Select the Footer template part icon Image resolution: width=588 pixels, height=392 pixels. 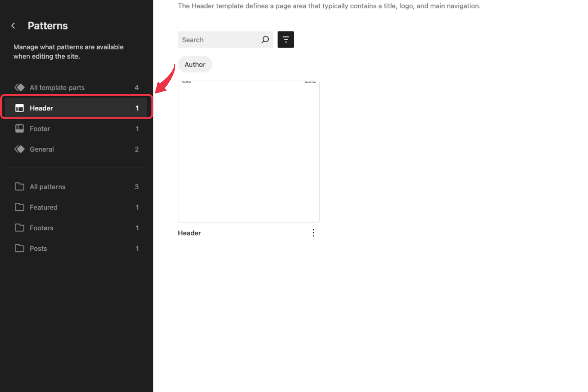coord(20,129)
